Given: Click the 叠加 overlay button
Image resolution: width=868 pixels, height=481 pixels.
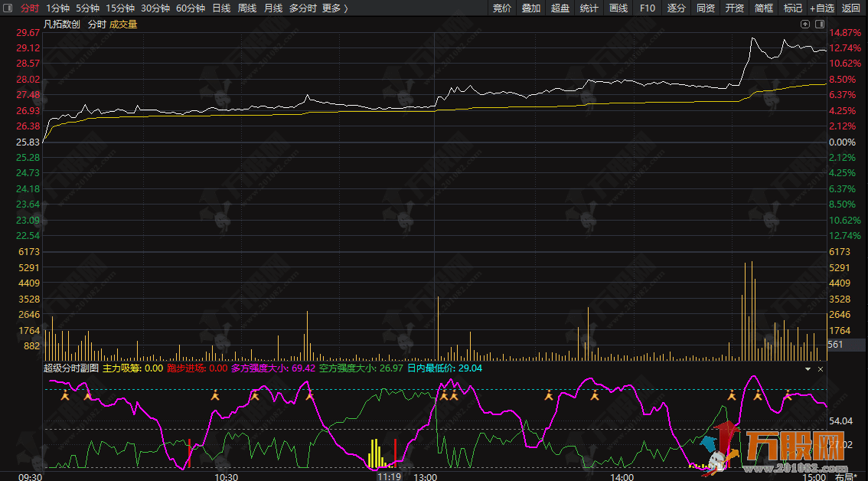Looking at the screenshot, I should pyautogui.click(x=531, y=8).
